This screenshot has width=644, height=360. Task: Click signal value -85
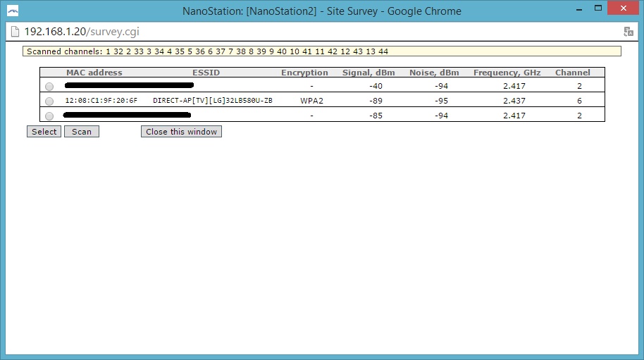pos(376,116)
